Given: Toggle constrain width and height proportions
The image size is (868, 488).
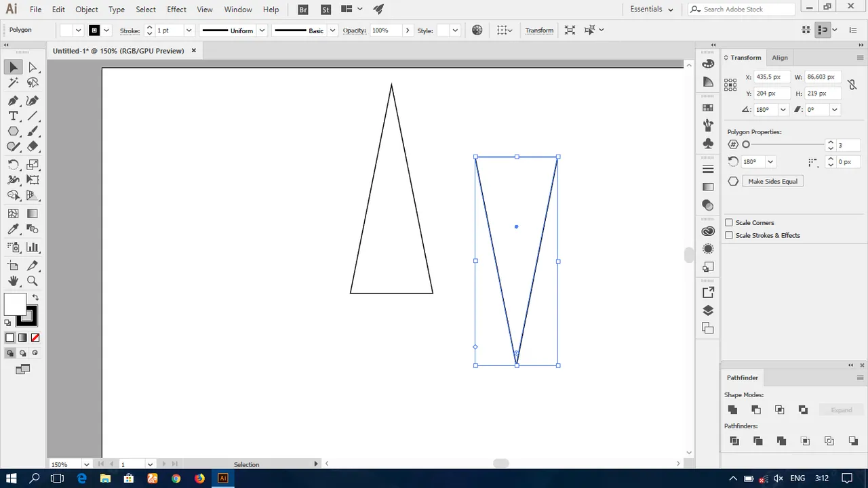Looking at the screenshot, I should point(852,85).
